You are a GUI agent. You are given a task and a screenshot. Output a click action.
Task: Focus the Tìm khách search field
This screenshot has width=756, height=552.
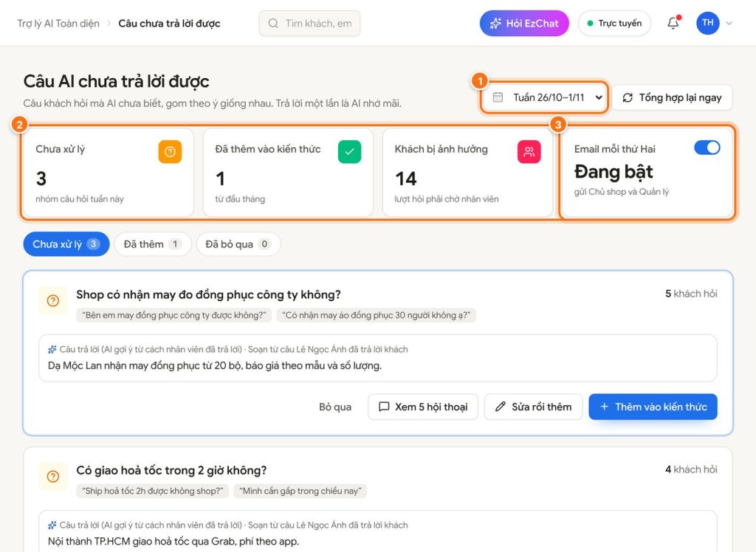pyautogui.click(x=309, y=23)
